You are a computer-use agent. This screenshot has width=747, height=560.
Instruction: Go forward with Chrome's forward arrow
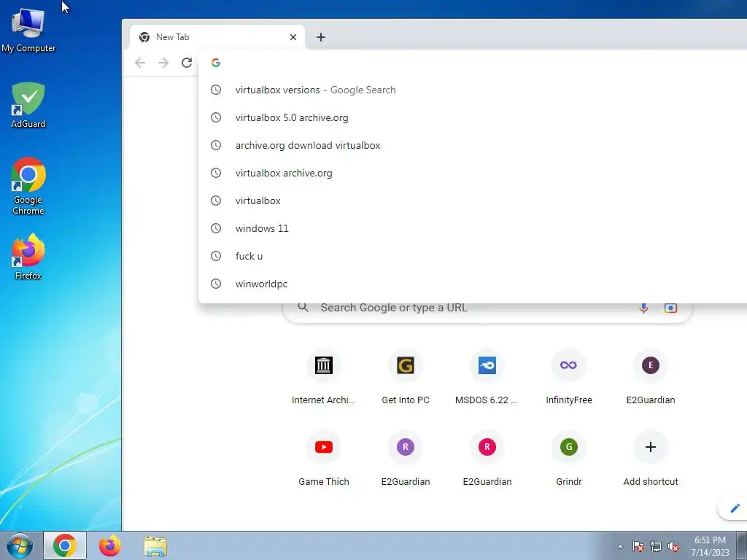tap(163, 63)
